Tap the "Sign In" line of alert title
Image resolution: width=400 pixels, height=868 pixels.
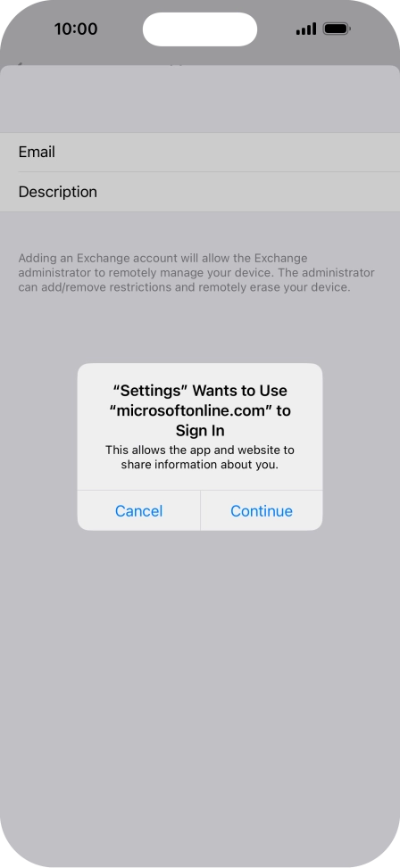pyautogui.click(x=200, y=431)
